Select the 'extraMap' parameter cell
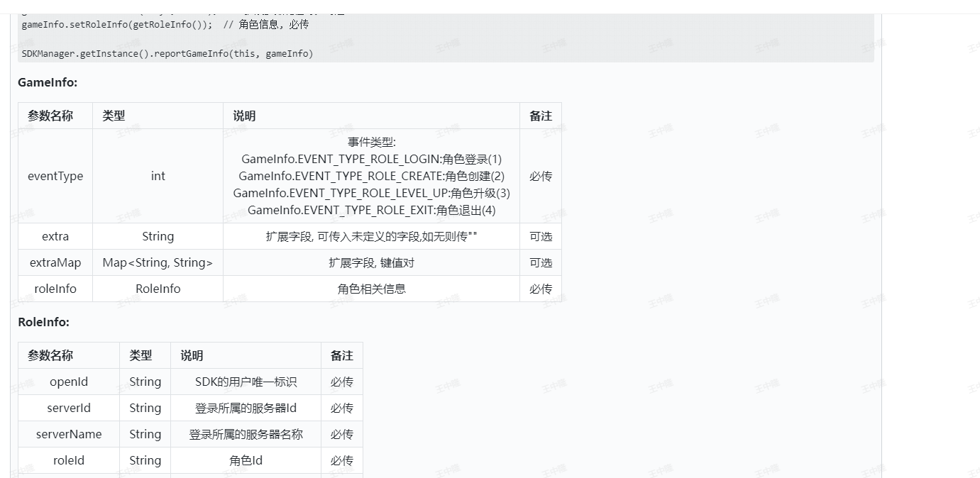This screenshot has height=478, width=980. (x=55, y=262)
